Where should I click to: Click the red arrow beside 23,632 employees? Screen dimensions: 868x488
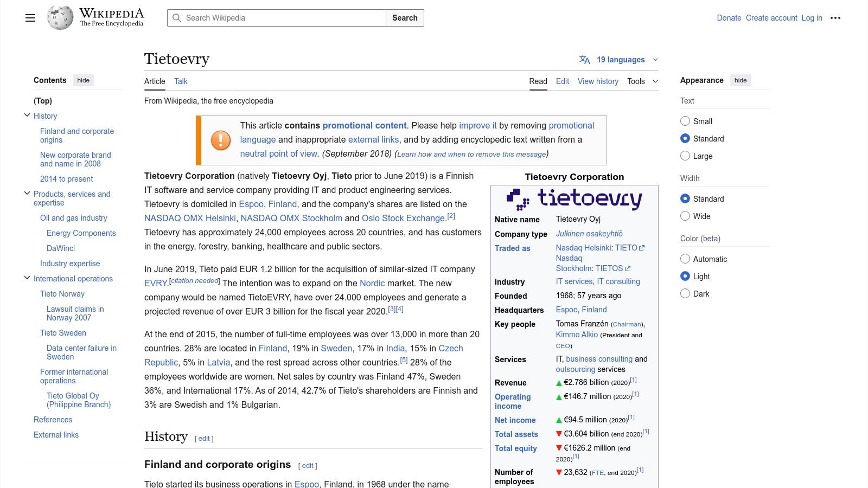click(x=559, y=472)
